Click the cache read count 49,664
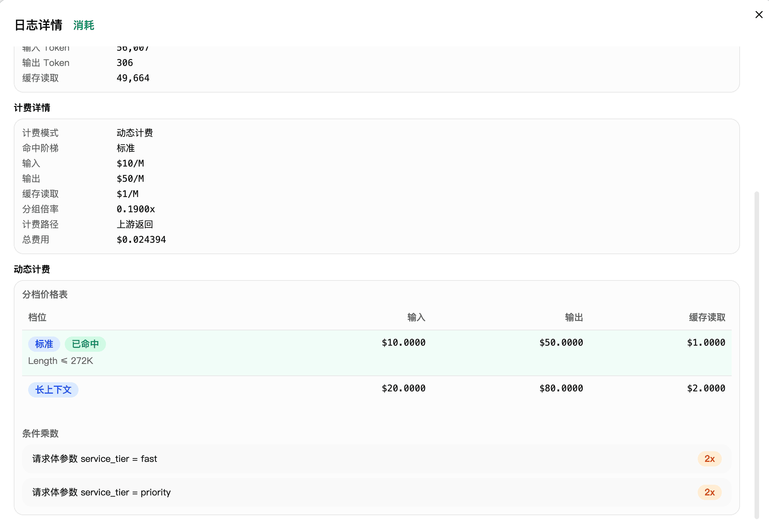This screenshot has height=532, width=769. tap(133, 78)
